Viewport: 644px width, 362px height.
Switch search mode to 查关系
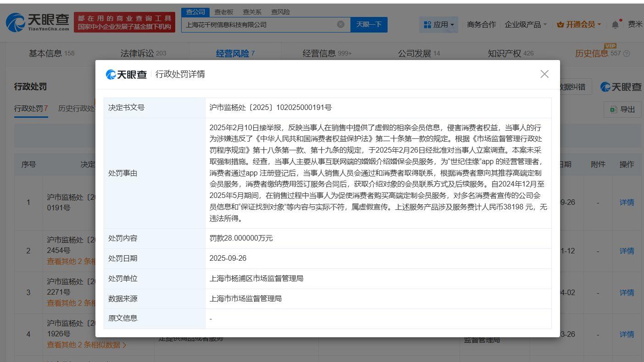coord(252,12)
